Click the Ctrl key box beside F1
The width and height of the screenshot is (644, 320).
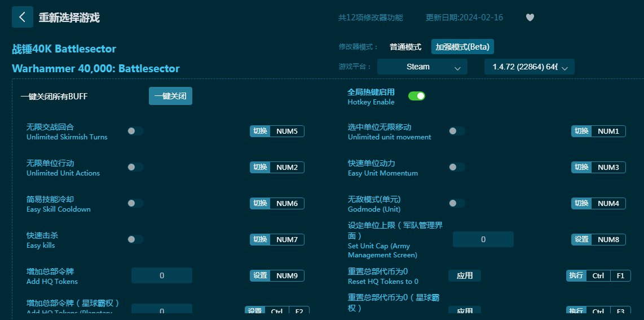click(x=598, y=275)
